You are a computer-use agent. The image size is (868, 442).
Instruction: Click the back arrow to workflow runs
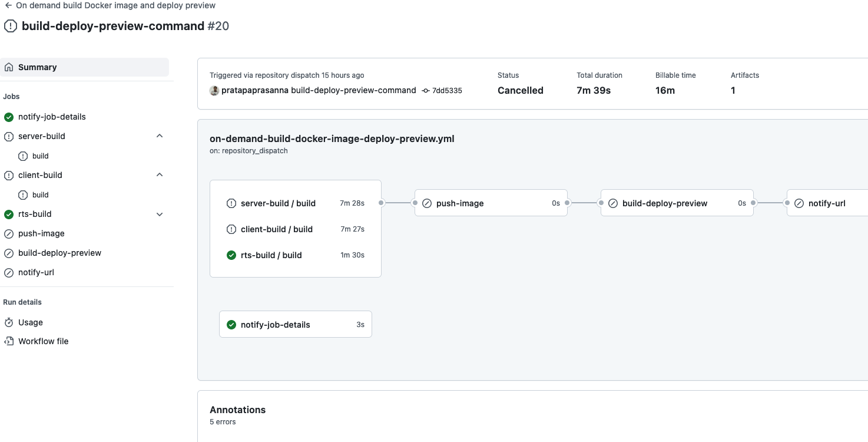tap(8, 5)
